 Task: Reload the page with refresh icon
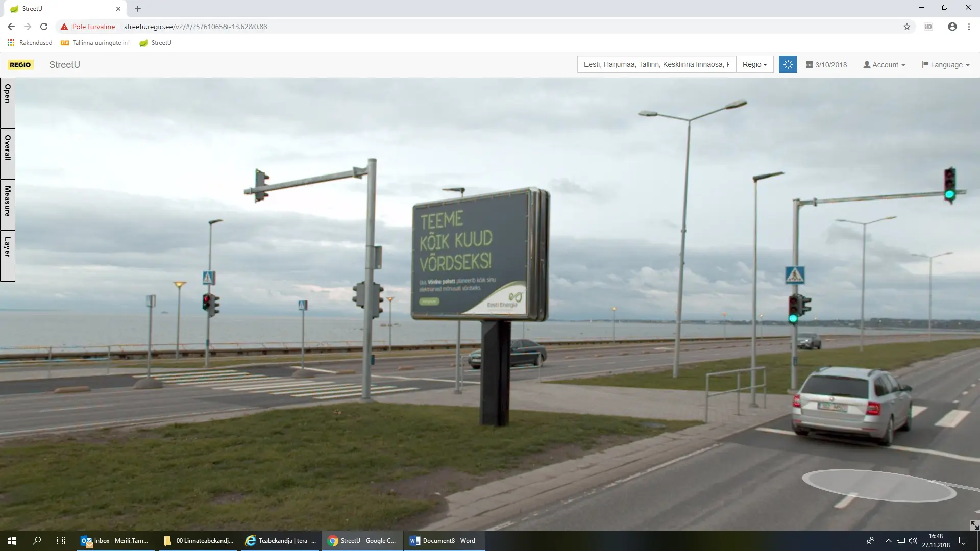[44, 27]
